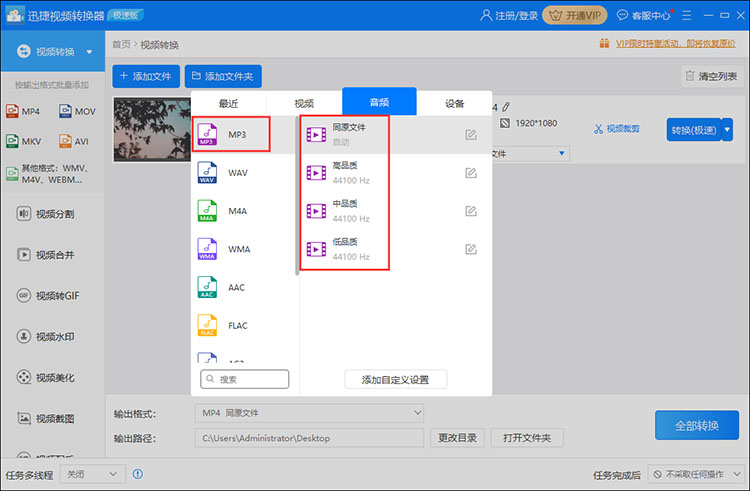Batch add with AVI output format
This screenshot has width=750, height=491.
(74, 141)
